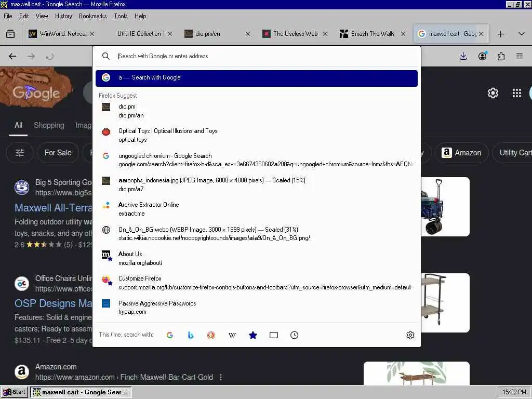Click the Amazon filter chip
This screenshot has width=532, height=399.
coord(461,153)
